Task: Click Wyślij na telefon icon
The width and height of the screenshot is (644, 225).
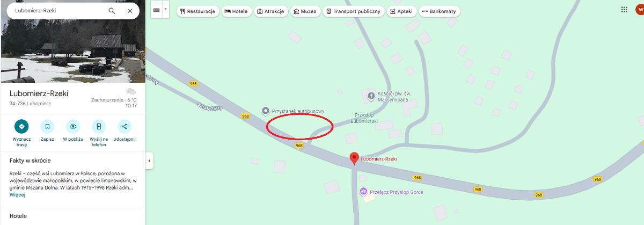Action: click(99, 126)
